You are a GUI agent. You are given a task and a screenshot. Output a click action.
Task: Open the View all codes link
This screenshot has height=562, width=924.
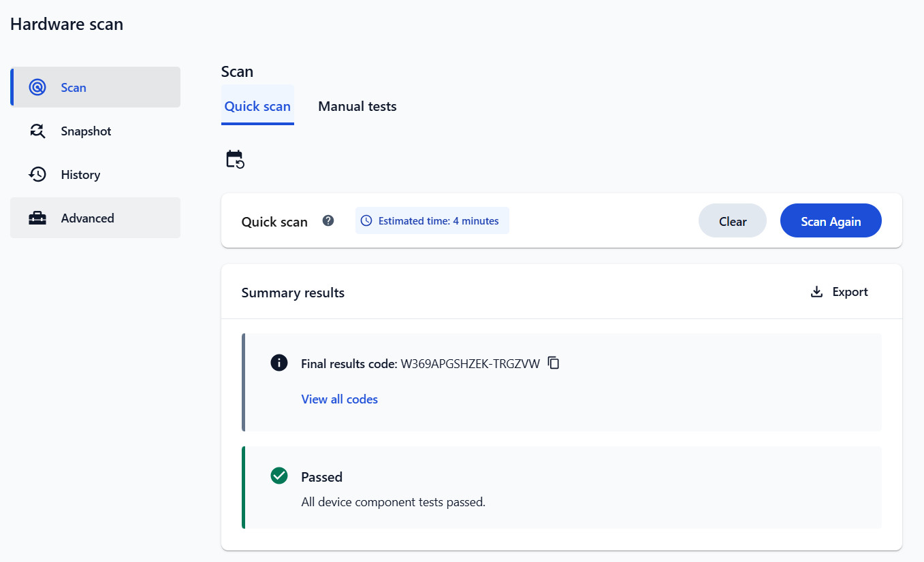coord(339,399)
